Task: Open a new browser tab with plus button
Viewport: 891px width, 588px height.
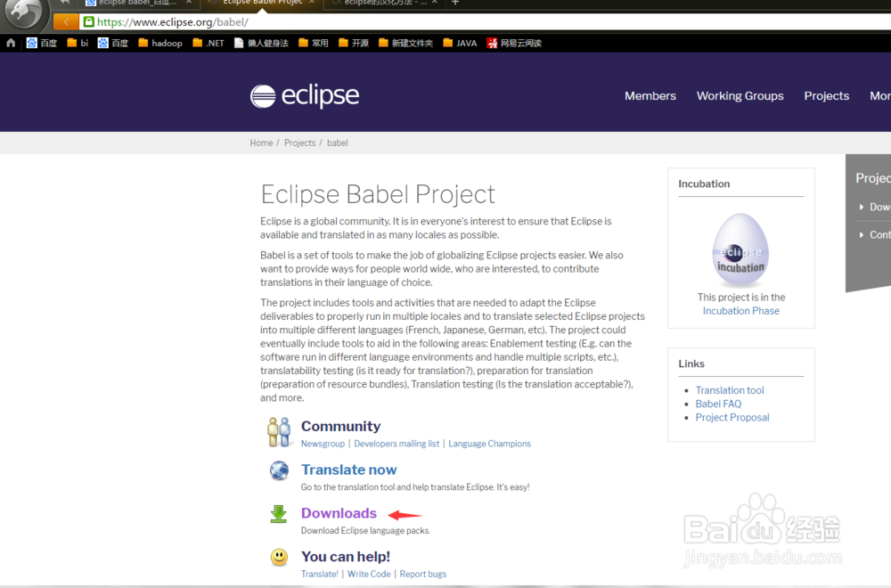Action: pos(455,3)
